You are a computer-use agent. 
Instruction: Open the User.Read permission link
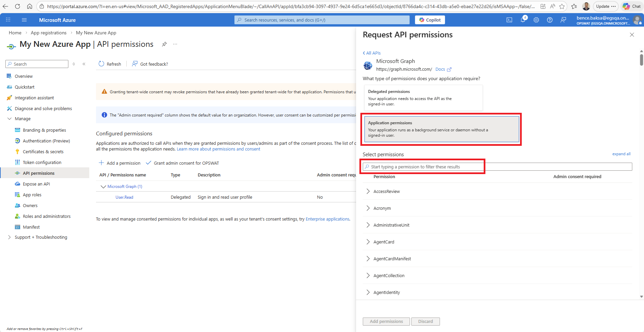click(124, 197)
